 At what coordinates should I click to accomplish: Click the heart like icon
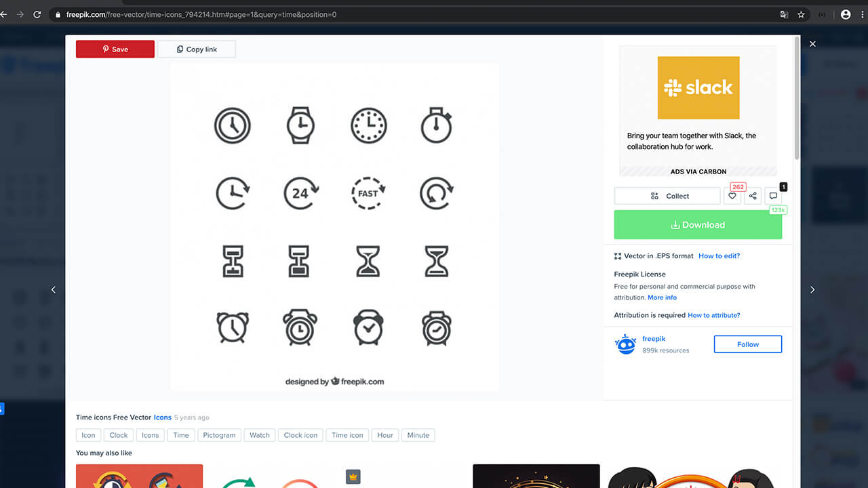[x=732, y=196]
